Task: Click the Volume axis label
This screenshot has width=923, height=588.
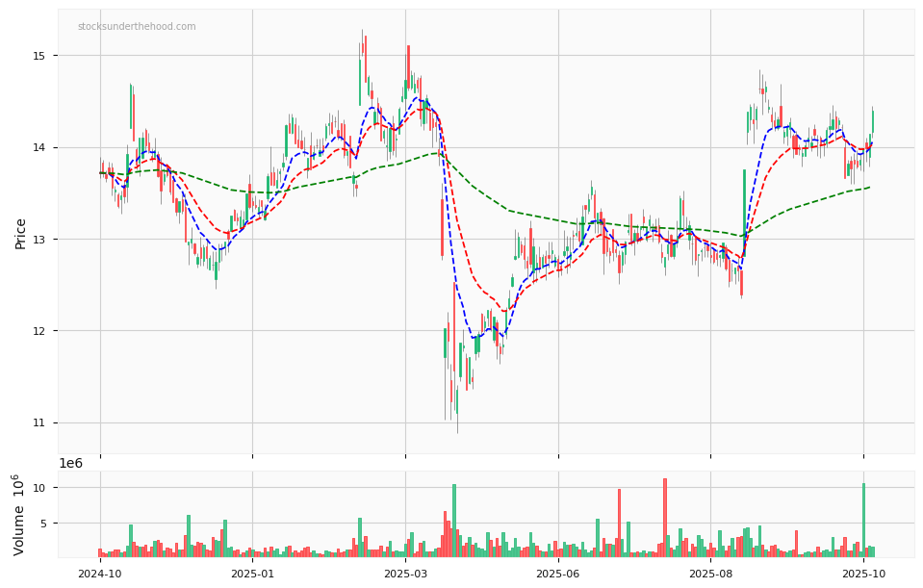Action: [19, 514]
